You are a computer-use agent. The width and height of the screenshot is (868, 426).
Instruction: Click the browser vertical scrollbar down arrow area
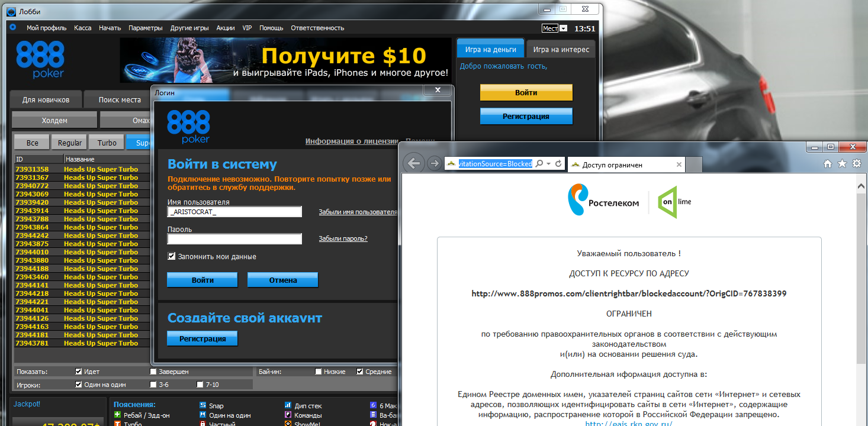tap(861, 420)
